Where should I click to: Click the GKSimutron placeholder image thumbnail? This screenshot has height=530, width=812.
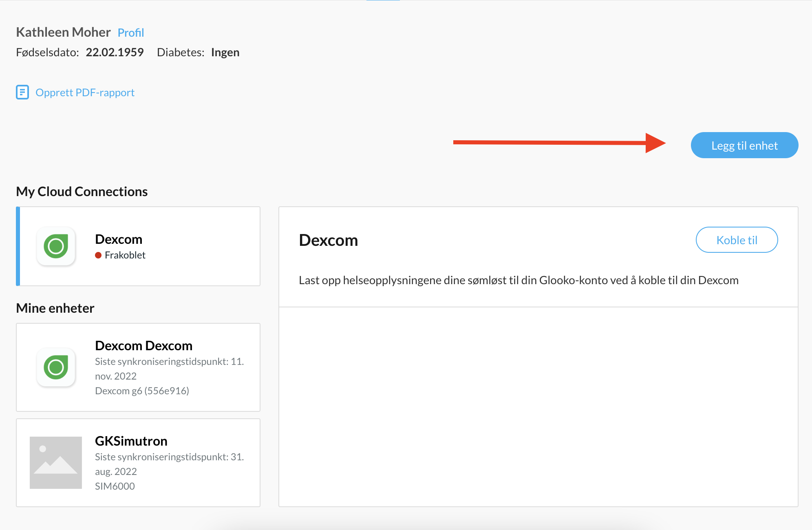(56, 463)
